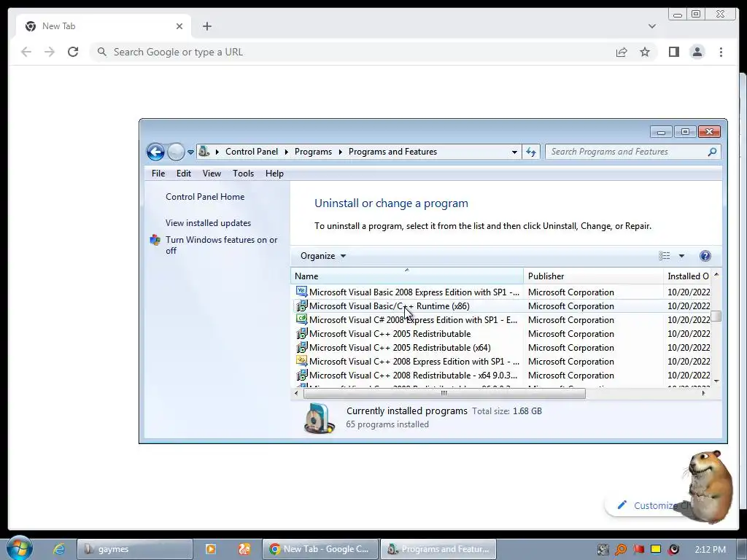The width and height of the screenshot is (747, 560).
Task: Click Control Panel breadcrumb in address bar
Action: [x=252, y=152]
